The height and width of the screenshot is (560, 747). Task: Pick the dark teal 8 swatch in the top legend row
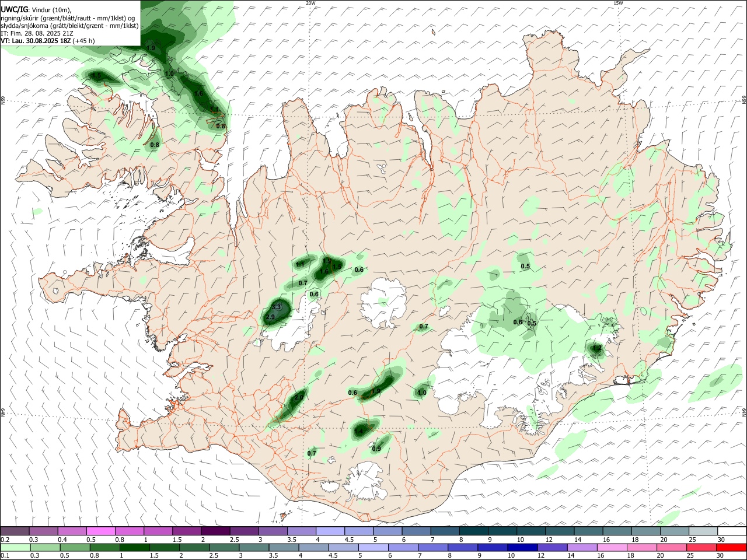(x=474, y=531)
